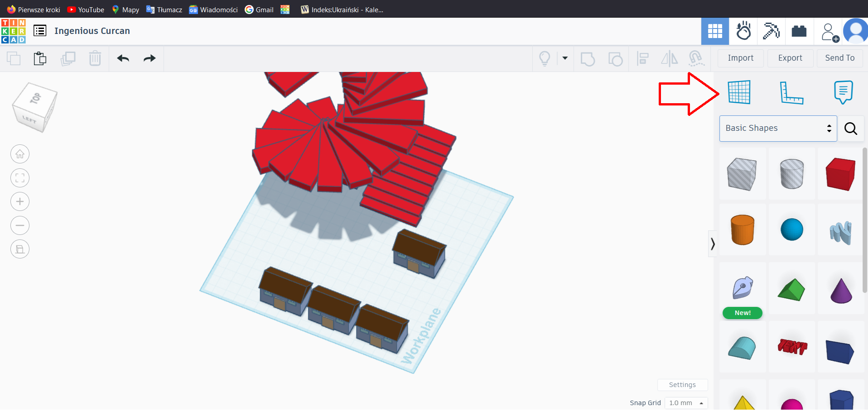Toggle perspective/orthographic view
This screenshot has height=411, width=868.
pyautogui.click(x=20, y=249)
